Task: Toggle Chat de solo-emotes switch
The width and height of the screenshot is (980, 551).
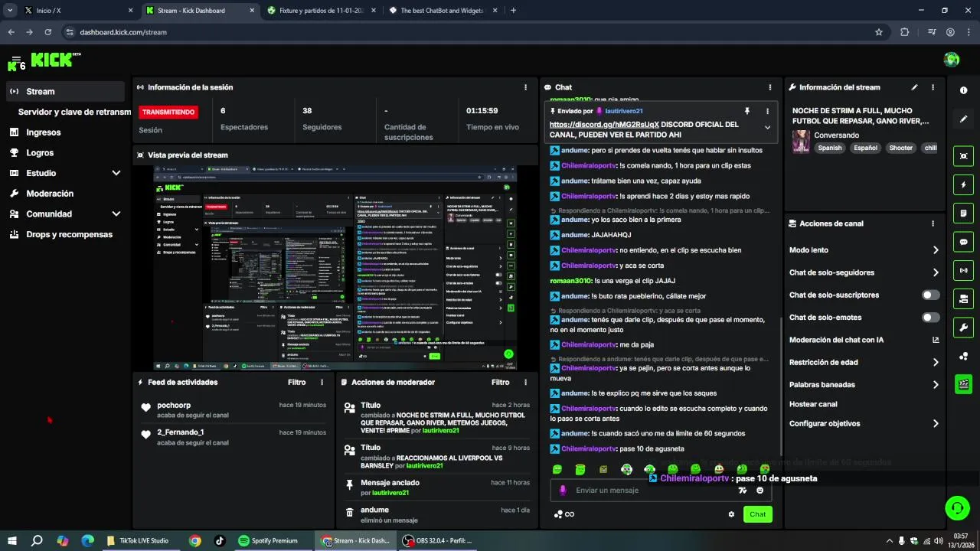Action: click(931, 318)
